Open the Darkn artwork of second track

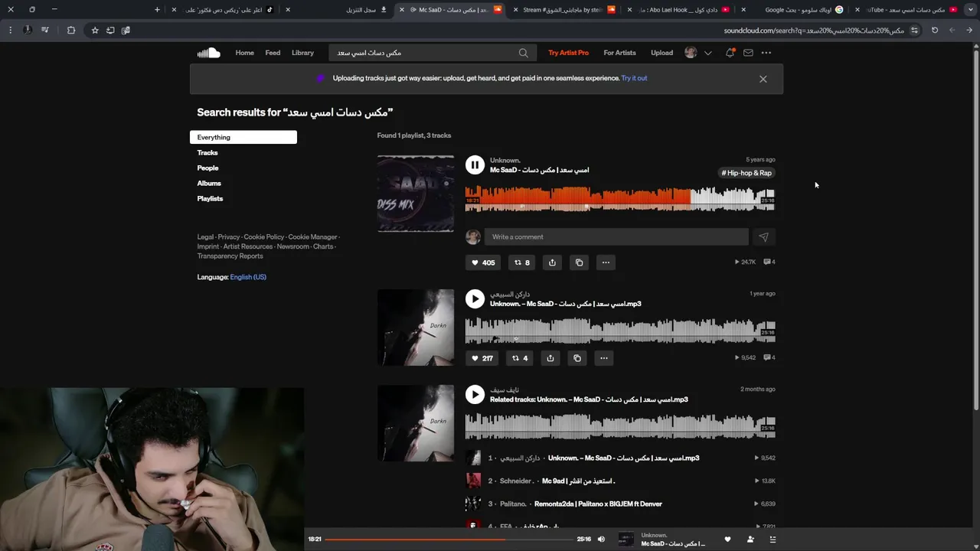(415, 328)
